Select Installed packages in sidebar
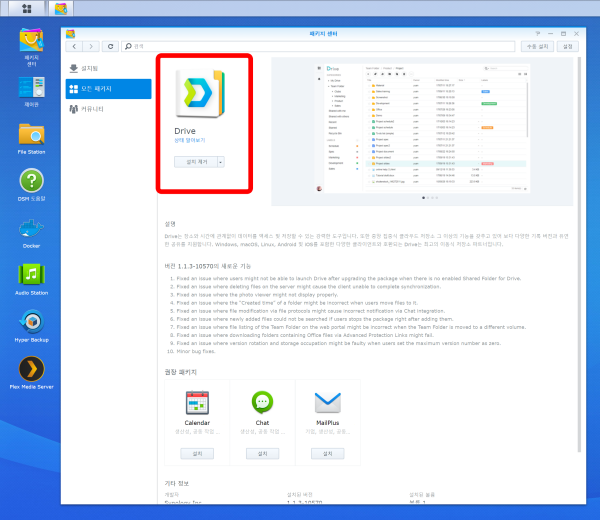This screenshot has width=600, height=520. point(109,68)
